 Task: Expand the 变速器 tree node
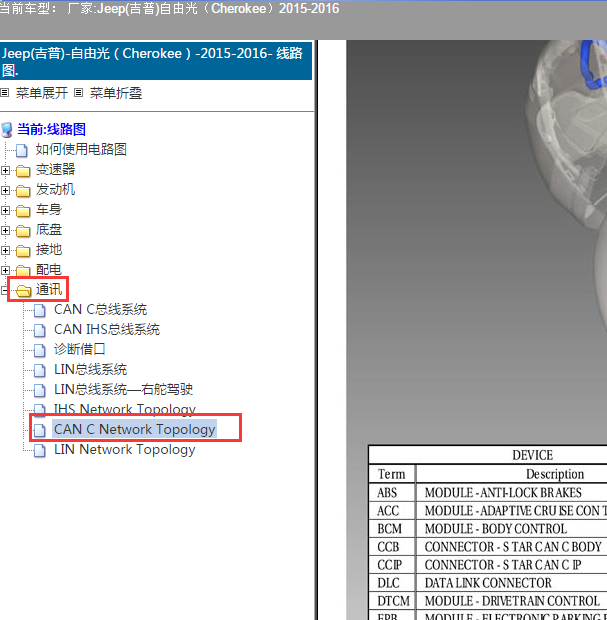click(x=5, y=170)
